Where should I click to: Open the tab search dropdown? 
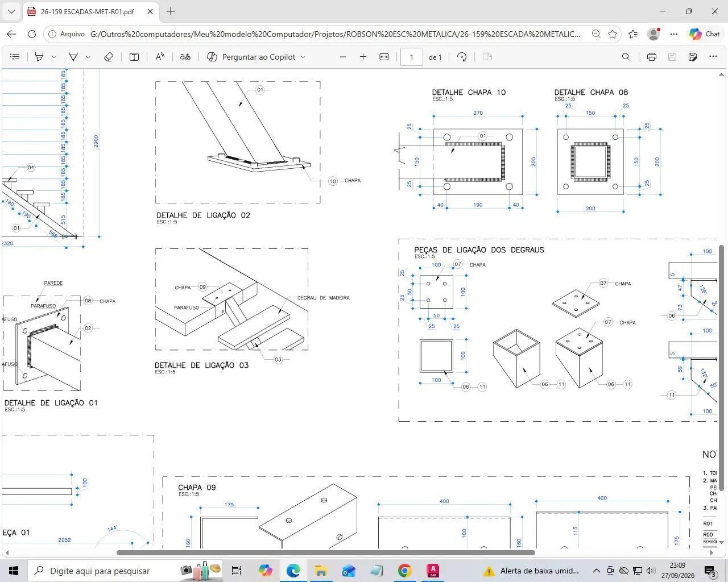point(11,11)
